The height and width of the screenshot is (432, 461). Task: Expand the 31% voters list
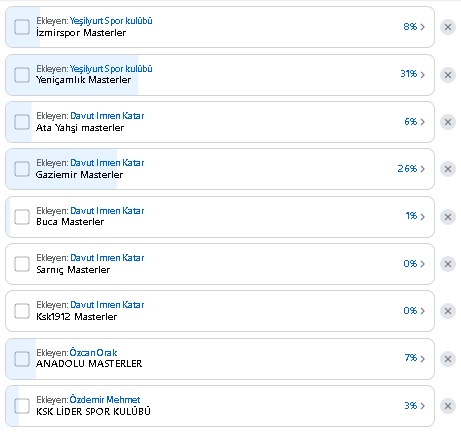click(413, 74)
